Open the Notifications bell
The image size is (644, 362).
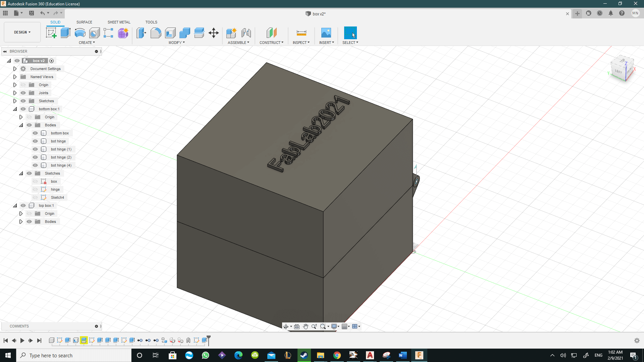click(x=611, y=13)
